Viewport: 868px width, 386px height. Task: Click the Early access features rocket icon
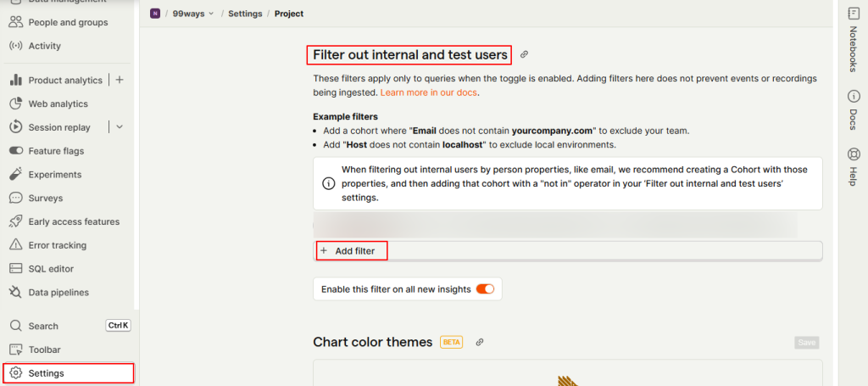(x=16, y=221)
